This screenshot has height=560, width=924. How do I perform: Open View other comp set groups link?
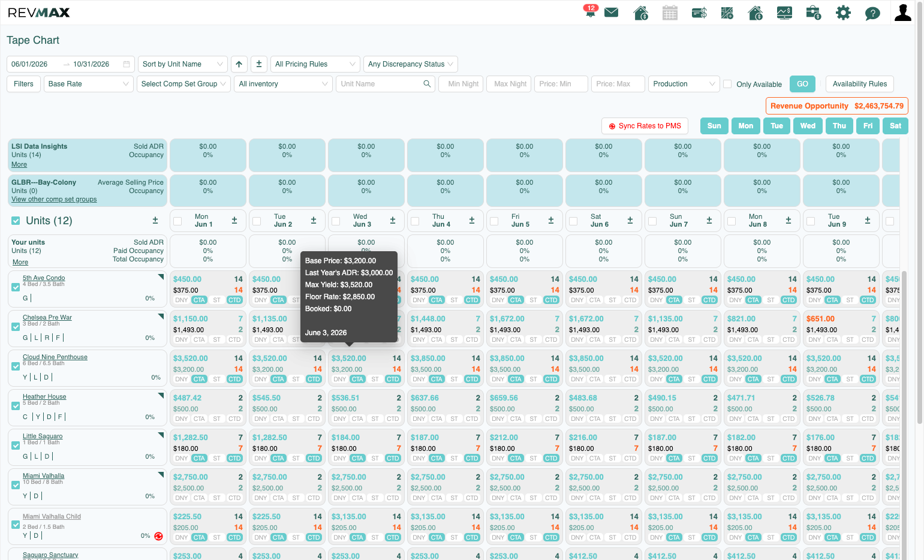[x=54, y=199]
